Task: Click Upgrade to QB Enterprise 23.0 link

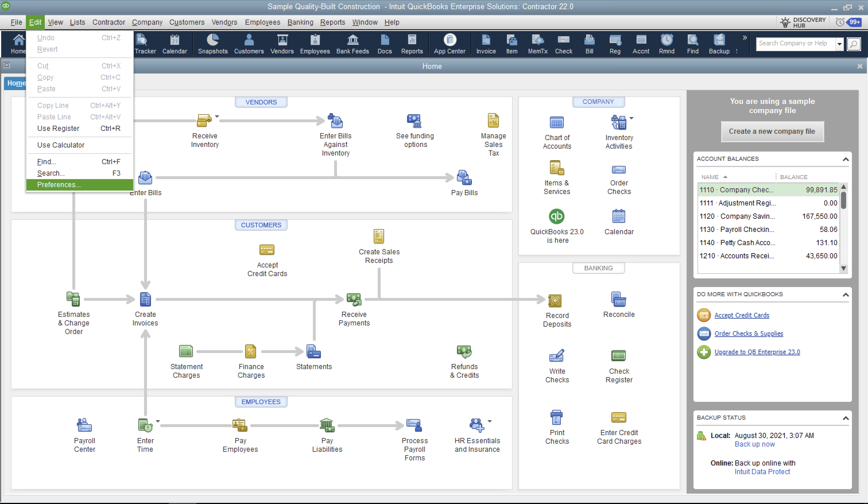Action: [757, 352]
